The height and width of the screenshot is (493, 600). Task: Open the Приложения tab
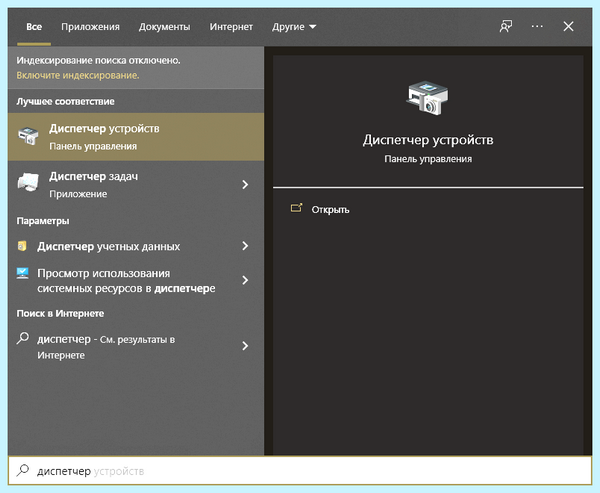(x=90, y=27)
